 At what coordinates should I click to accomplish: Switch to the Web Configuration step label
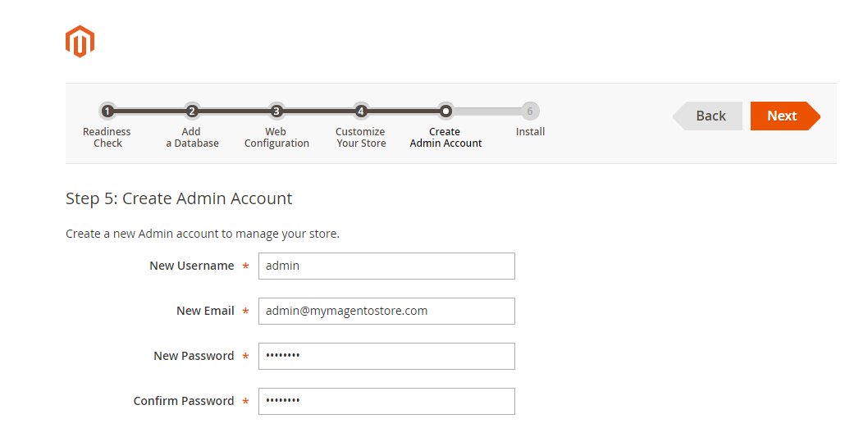(276, 137)
